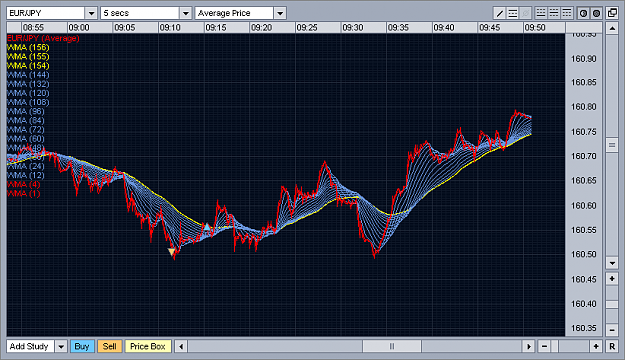Select the WMA (108) legend label
Image resolution: width=625 pixels, height=360 pixels.
click(x=28, y=102)
